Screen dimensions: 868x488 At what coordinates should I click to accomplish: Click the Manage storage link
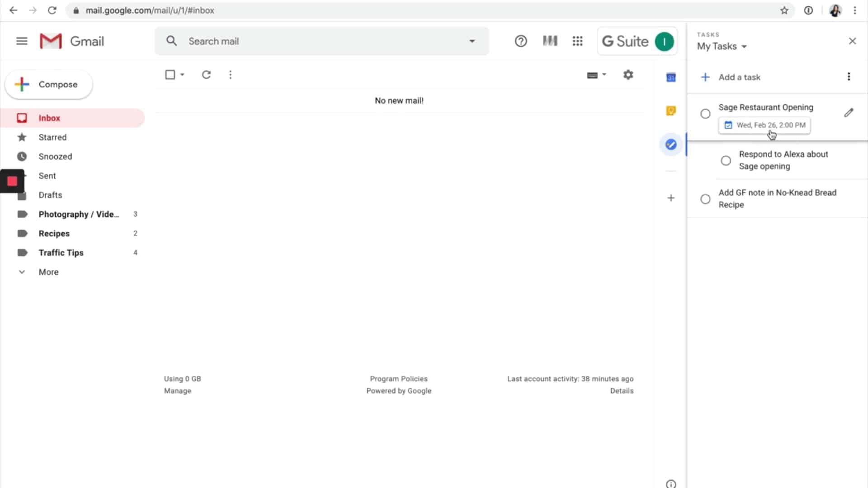(177, 391)
